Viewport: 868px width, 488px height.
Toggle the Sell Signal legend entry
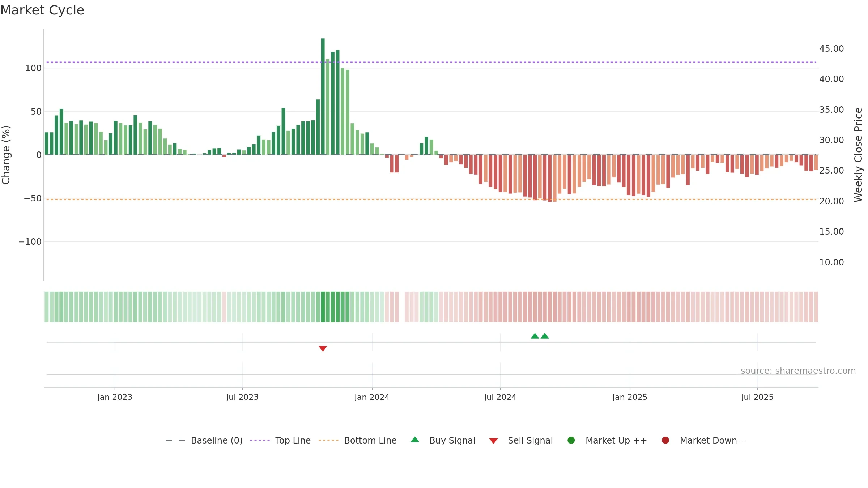point(521,440)
